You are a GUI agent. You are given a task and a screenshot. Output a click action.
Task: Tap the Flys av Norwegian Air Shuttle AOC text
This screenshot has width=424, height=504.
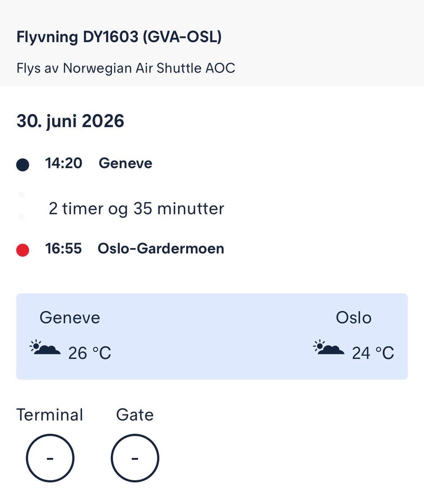[x=126, y=69]
